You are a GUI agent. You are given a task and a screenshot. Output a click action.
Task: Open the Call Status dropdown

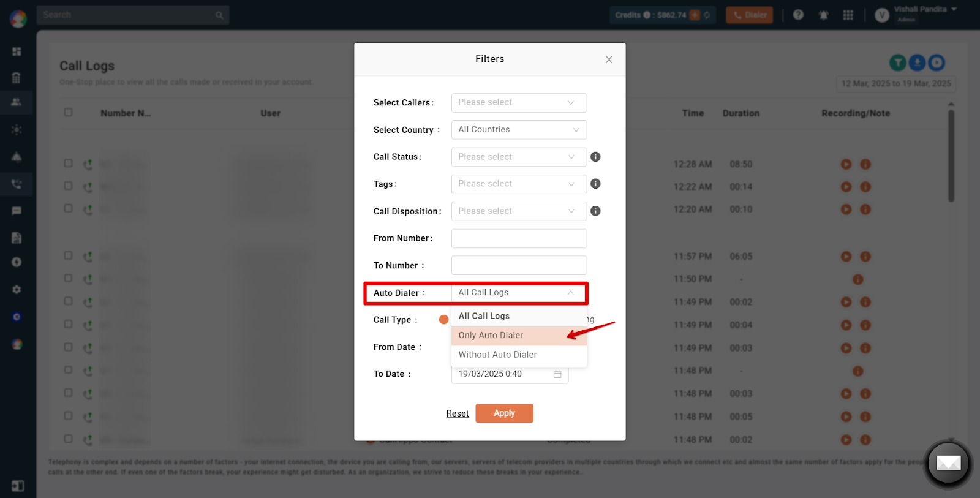(519, 157)
